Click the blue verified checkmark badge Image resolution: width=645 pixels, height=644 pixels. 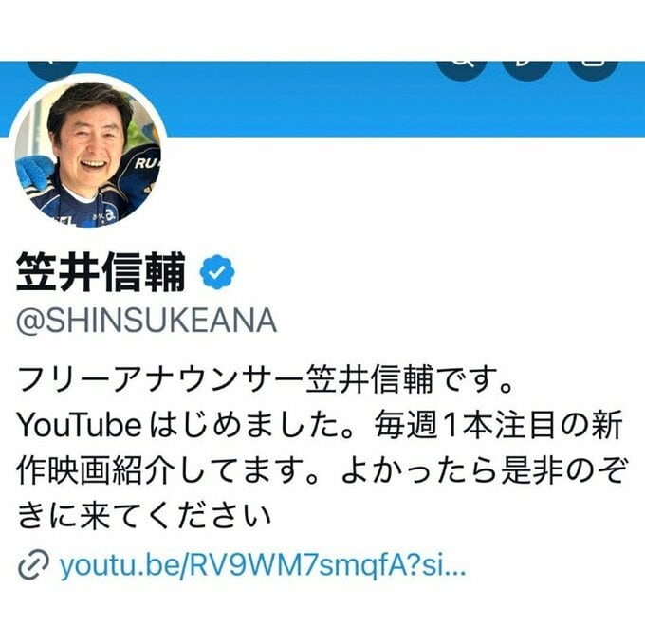tap(217, 272)
